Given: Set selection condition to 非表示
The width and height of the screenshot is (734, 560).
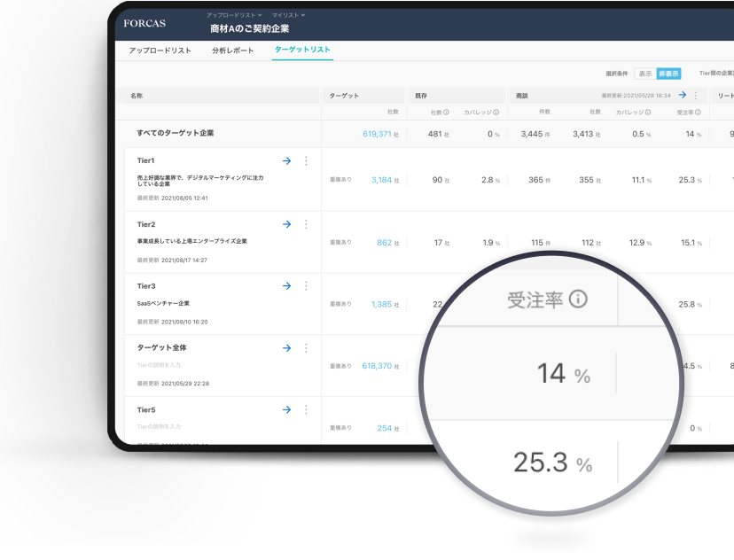Looking at the screenshot, I should [668, 74].
